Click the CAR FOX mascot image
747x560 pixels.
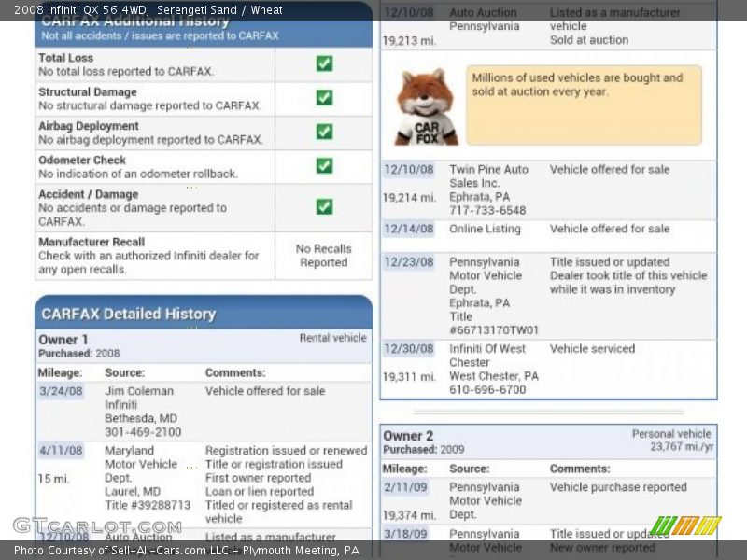coord(426,106)
